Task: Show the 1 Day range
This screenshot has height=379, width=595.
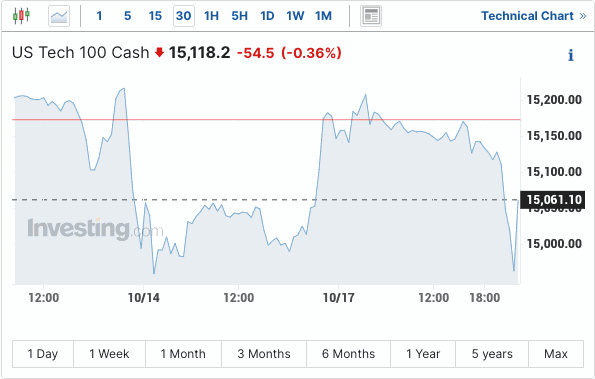Action: click(x=43, y=354)
